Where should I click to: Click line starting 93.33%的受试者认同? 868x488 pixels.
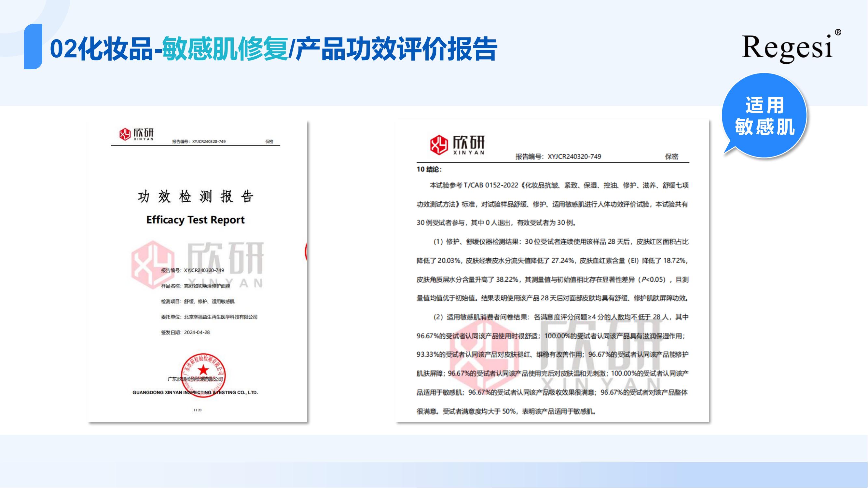553,354
